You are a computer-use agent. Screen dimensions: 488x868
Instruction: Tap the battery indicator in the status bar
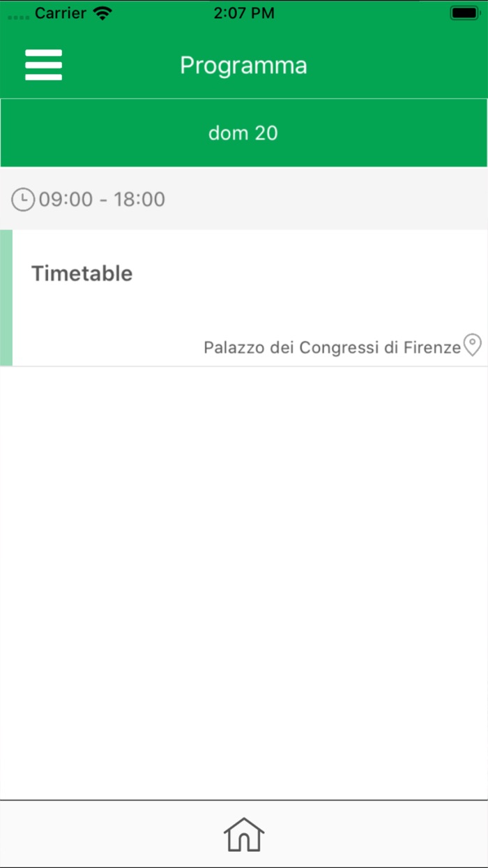click(464, 11)
